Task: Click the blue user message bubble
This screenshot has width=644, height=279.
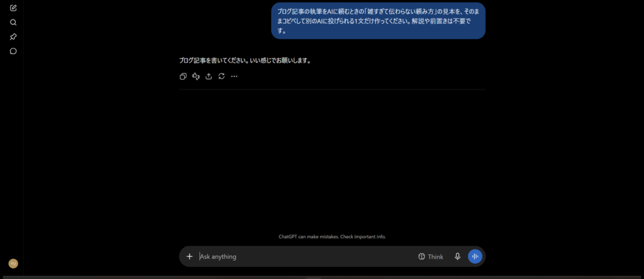Action: 378,21
